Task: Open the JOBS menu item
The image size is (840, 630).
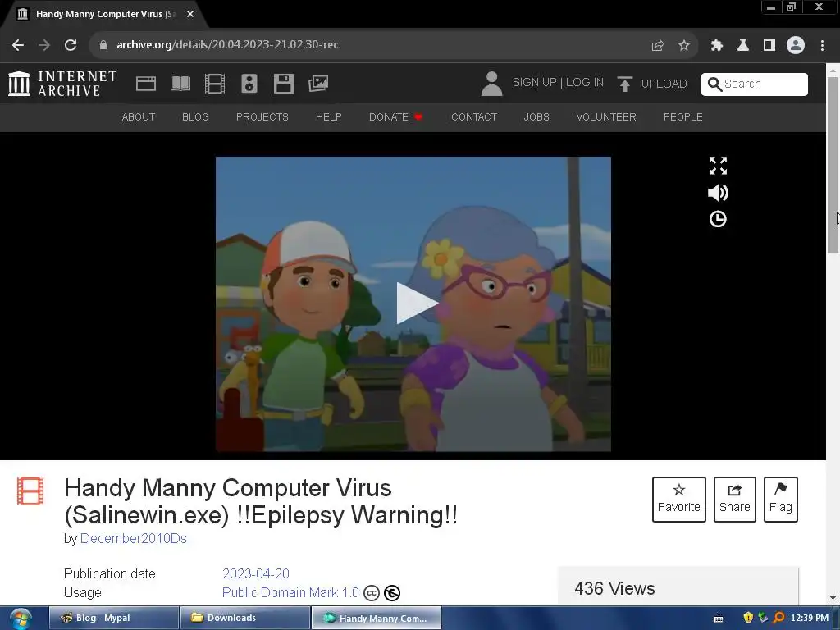Action: tap(536, 116)
